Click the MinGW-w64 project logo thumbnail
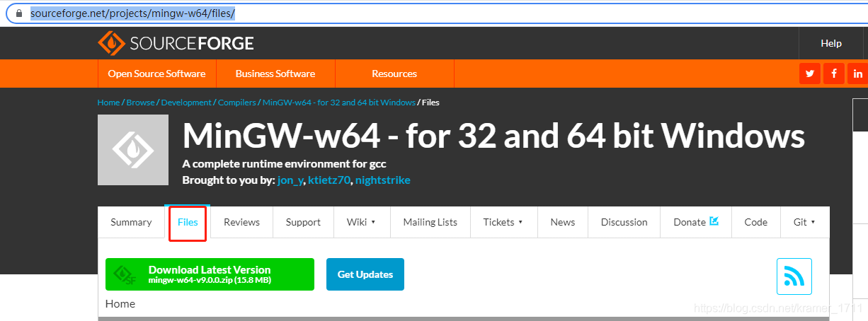The width and height of the screenshot is (868, 321). tap(133, 150)
